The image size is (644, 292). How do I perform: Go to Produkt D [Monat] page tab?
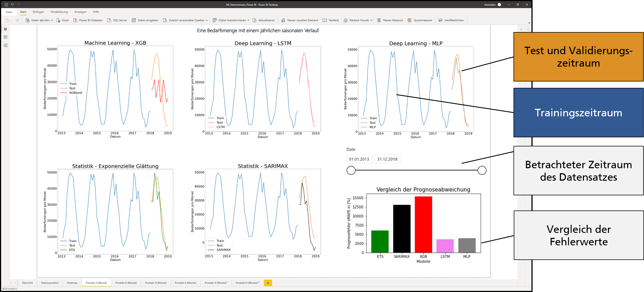pos(126,283)
